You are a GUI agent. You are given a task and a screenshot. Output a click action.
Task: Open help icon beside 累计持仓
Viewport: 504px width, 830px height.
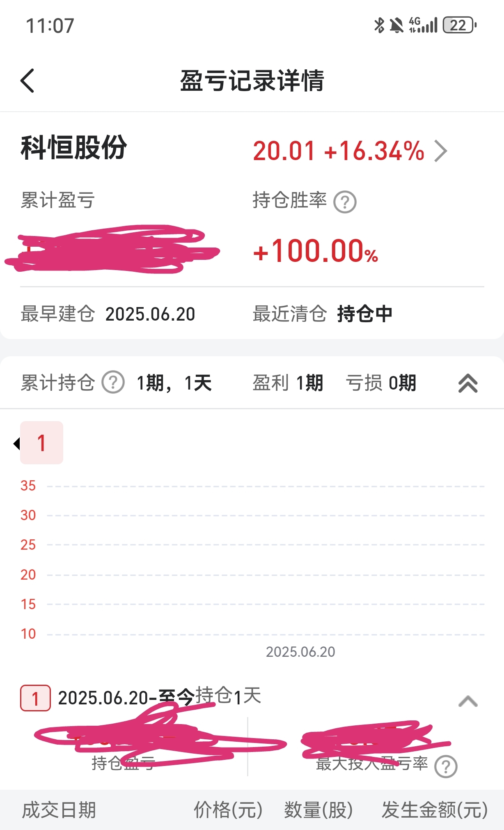(x=113, y=382)
